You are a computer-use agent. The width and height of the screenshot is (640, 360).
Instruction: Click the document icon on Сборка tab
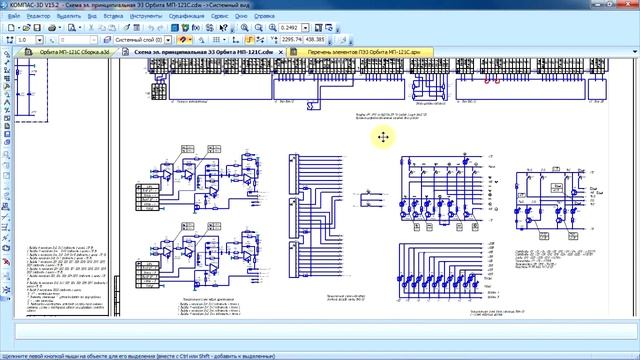tap(28, 52)
